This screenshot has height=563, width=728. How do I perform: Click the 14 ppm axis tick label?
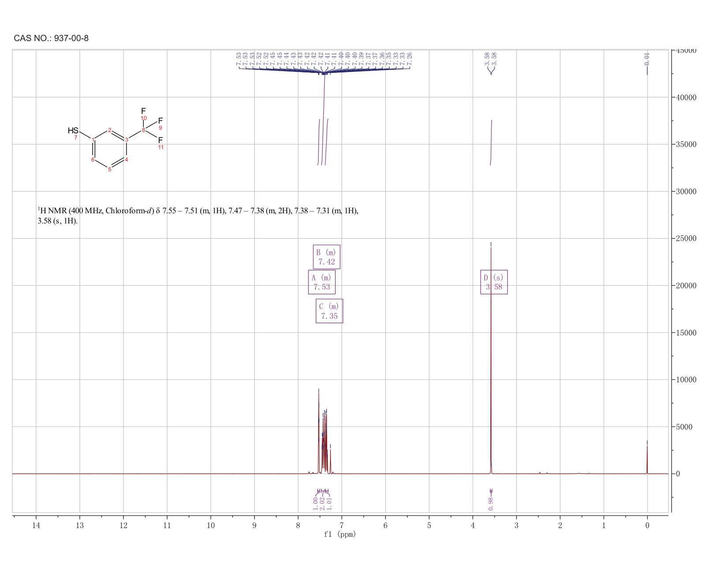(36, 525)
